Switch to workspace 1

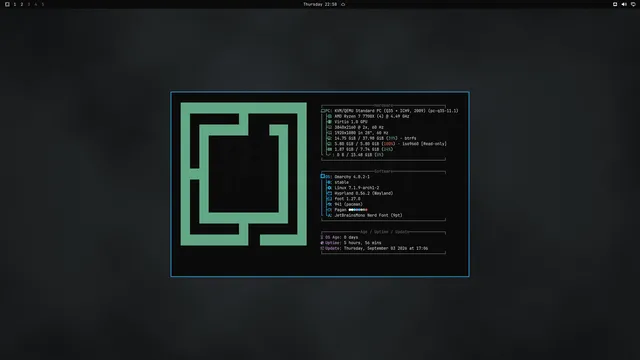15,4
